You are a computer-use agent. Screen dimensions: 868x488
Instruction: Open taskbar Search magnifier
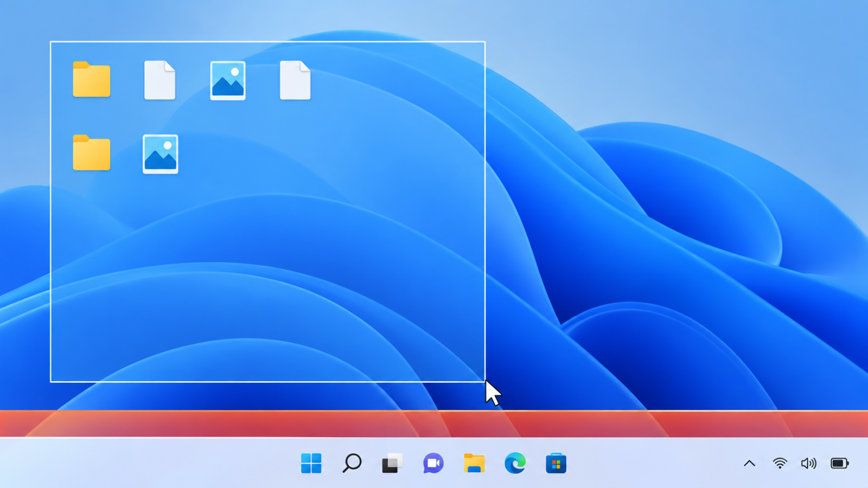(x=352, y=463)
